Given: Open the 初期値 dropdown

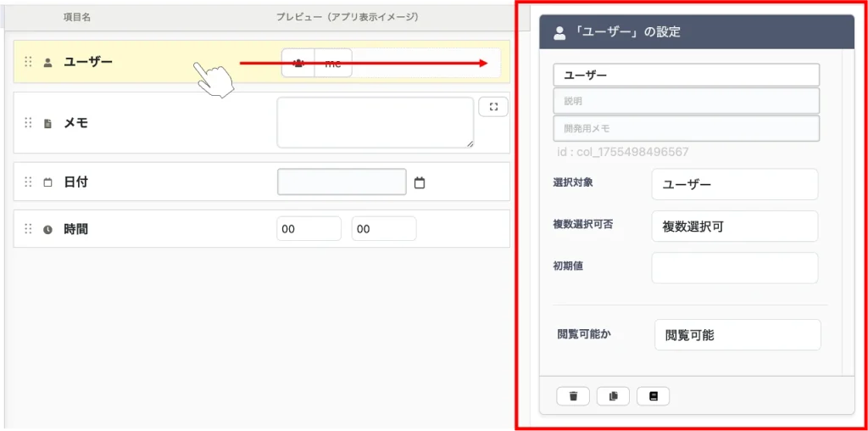Looking at the screenshot, I should tap(735, 267).
